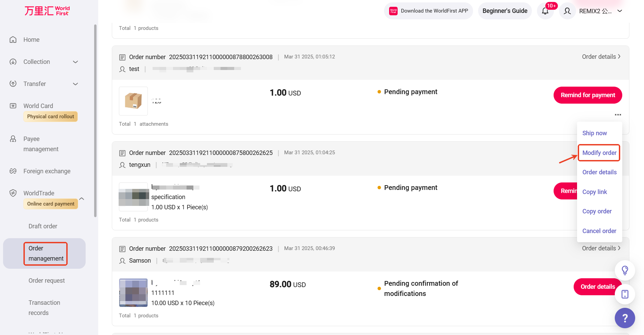Choose Cancel order in the popup menu
The width and height of the screenshot is (644, 335).
599,231
